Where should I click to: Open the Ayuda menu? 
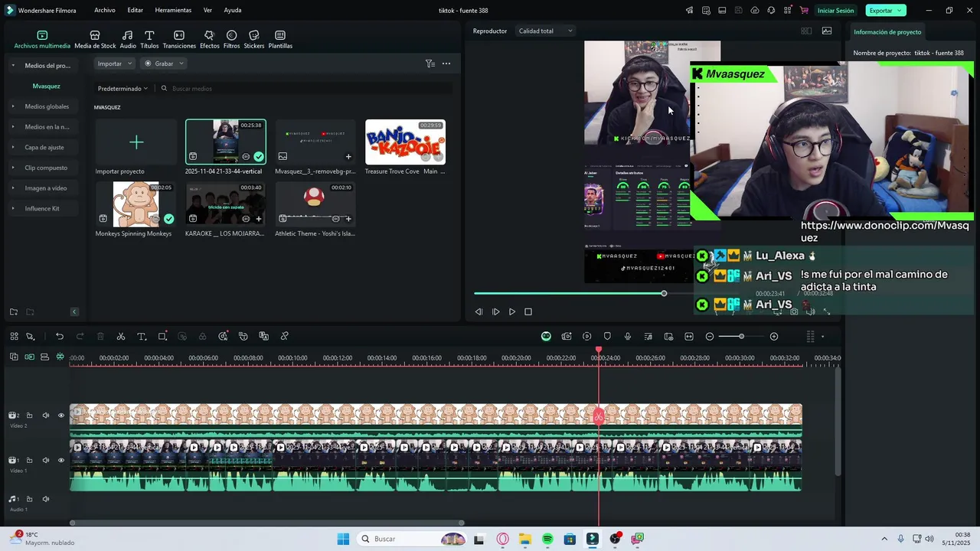(x=233, y=10)
